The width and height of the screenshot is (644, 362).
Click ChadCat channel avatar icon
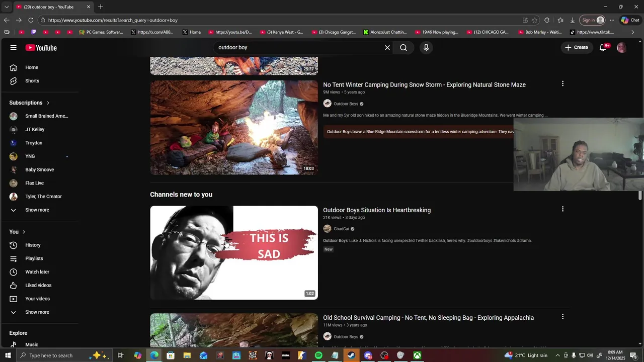pos(328,229)
